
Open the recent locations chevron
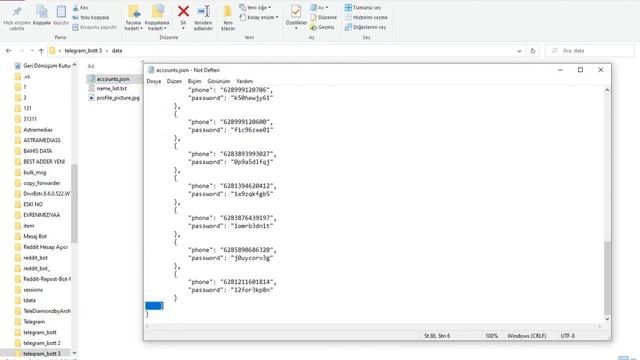pyautogui.click(x=32, y=51)
